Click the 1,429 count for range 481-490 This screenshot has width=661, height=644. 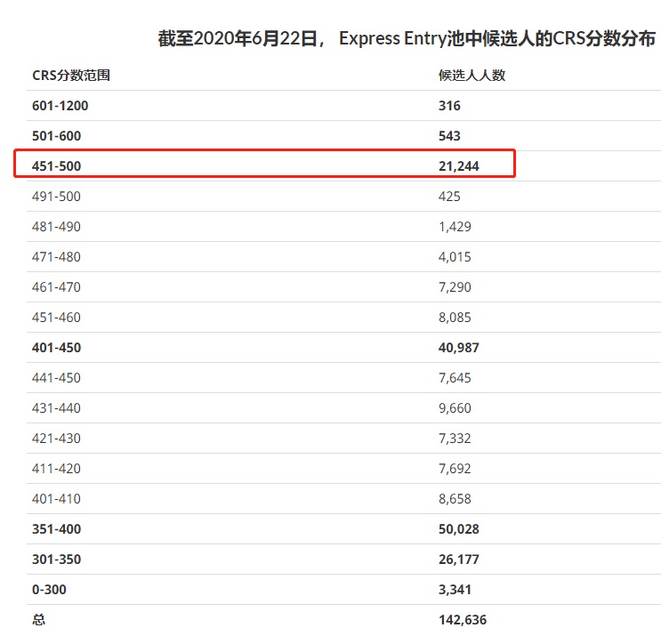[x=455, y=227]
